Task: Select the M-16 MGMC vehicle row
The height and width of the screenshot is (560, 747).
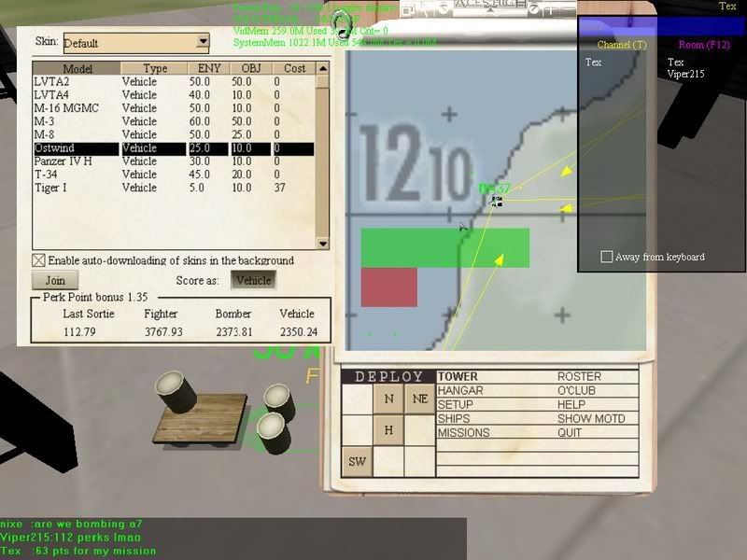Action: (x=174, y=108)
